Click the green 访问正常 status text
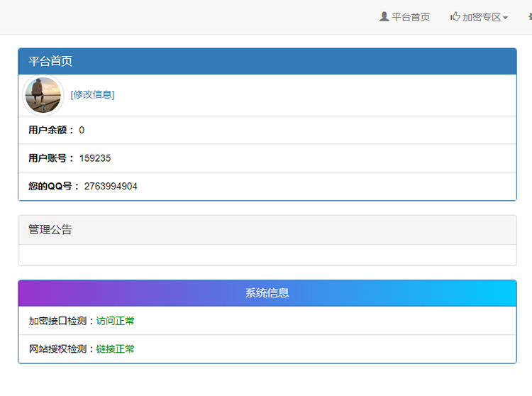 (116, 321)
